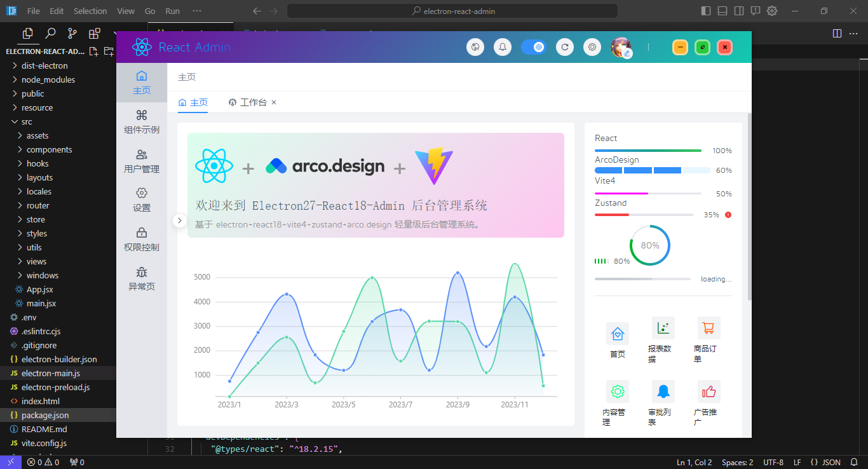868x469 pixels.
Task: Open the VS Code Go menu
Action: (150, 11)
